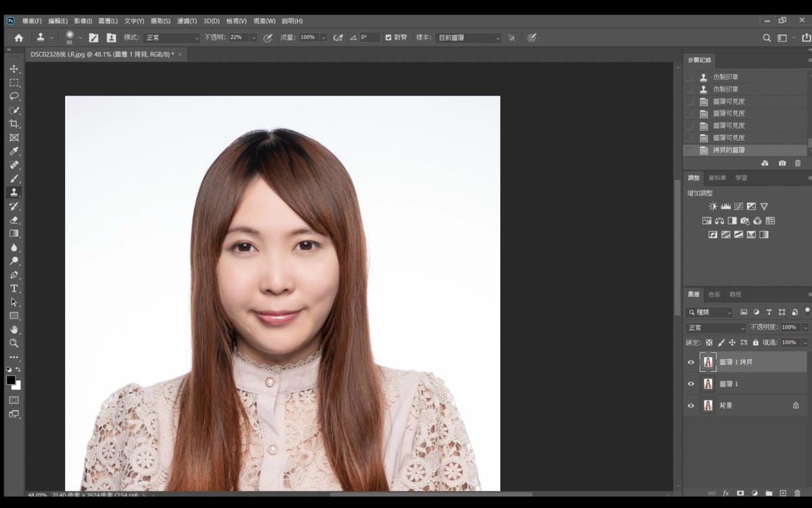Select the Zoom tool
Image resolution: width=812 pixels, height=508 pixels.
point(14,343)
